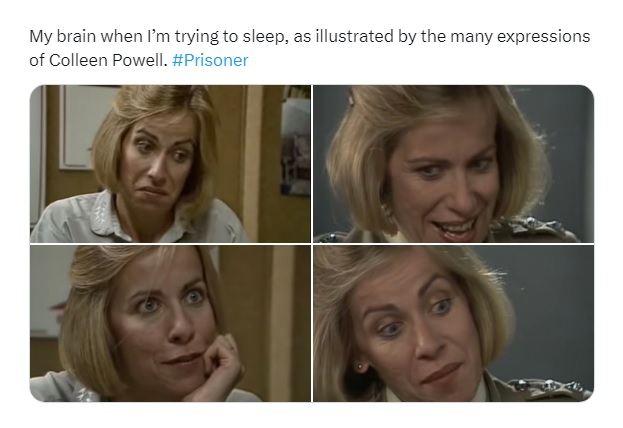Click the hair clip in the top-right photo
The image size is (623, 428).
click(x=351, y=97)
